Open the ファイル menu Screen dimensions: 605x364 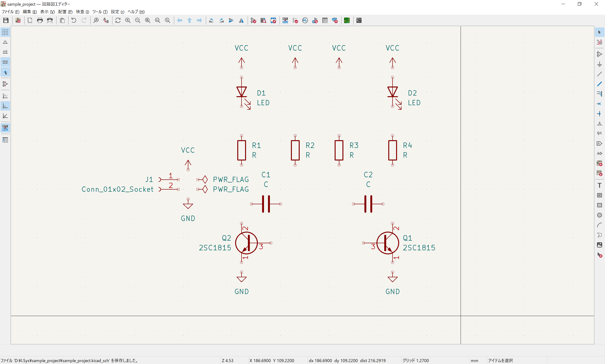pyautogui.click(x=10, y=12)
